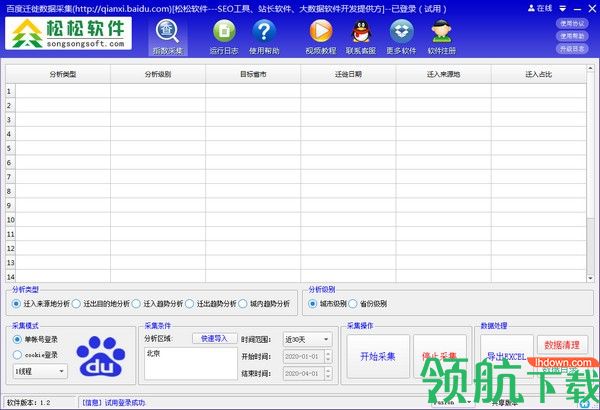Select table row number 10
The width and height of the screenshot is (600, 410).
pos(10,220)
